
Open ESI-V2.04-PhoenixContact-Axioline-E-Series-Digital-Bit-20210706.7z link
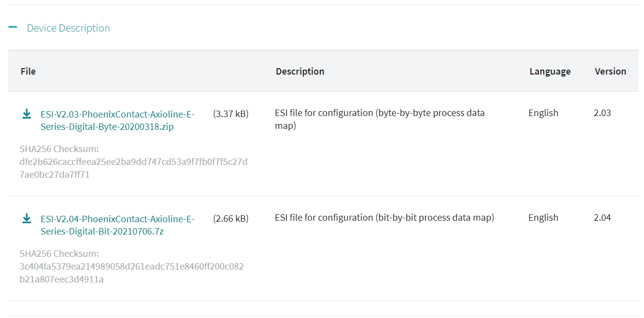point(118,225)
